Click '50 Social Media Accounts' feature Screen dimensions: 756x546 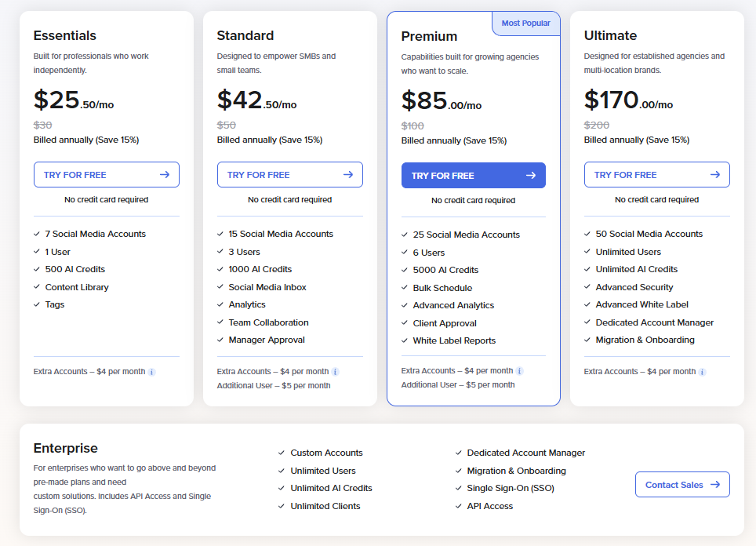pyautogui.click(x=649, y=234)
